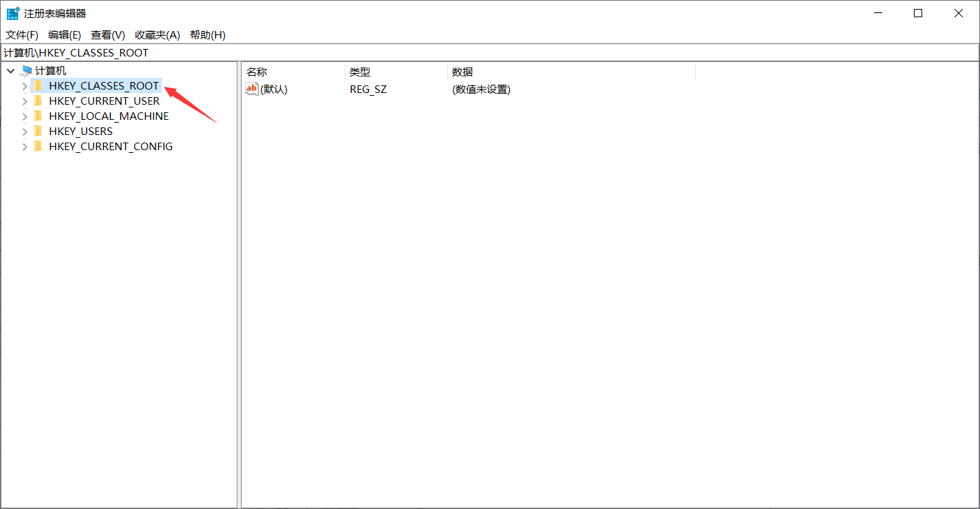This screenshot has height=509, width=980.
Task: Expand the HKEY_USERS node
Action: pyautogui.click(x=25, y=132)
